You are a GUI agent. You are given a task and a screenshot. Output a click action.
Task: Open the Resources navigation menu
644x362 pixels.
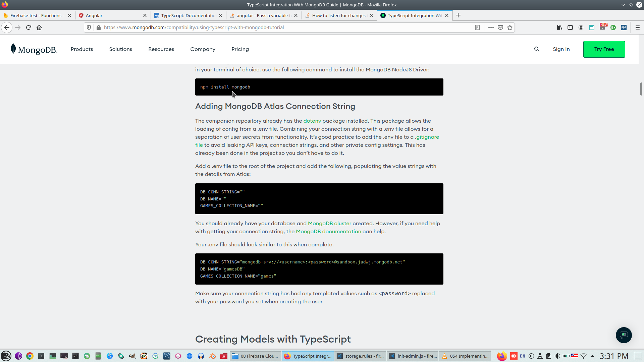pyautogui.click(x=161, y=49)
